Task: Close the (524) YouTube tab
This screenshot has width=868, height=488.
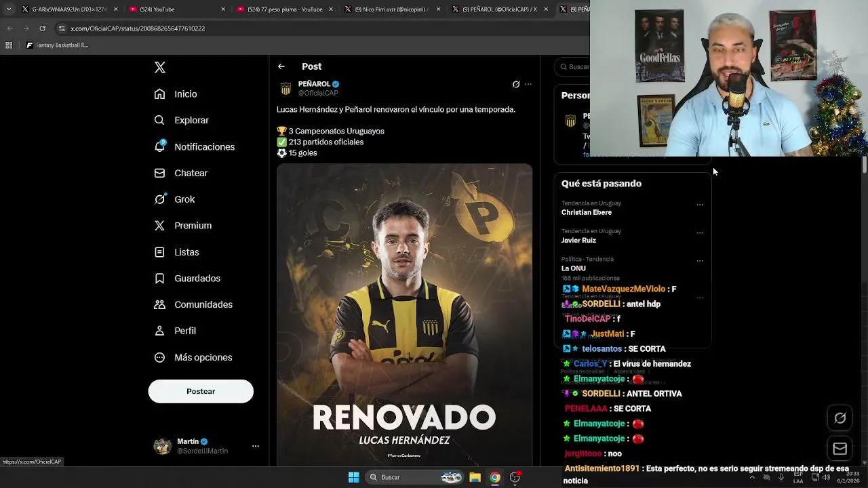Action: [x=223, y=9]
